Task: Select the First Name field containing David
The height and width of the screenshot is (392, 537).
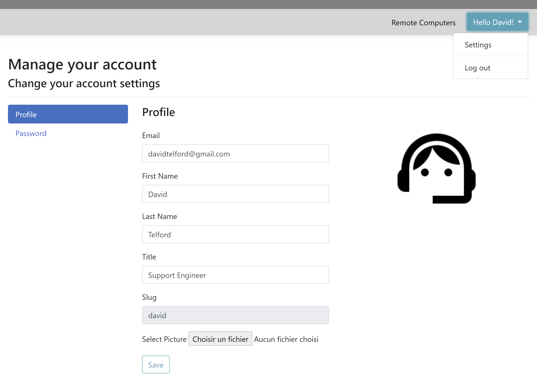Action: click(235, 194)
